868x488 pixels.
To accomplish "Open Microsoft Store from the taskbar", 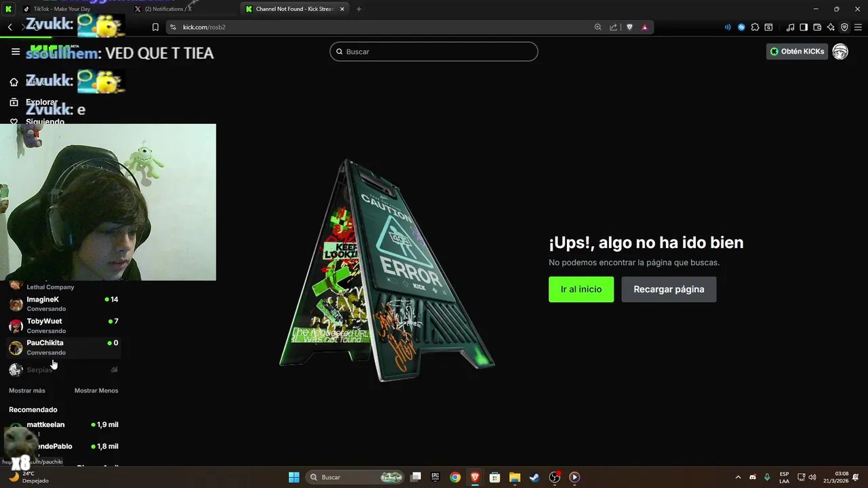I will pos(495,477).
